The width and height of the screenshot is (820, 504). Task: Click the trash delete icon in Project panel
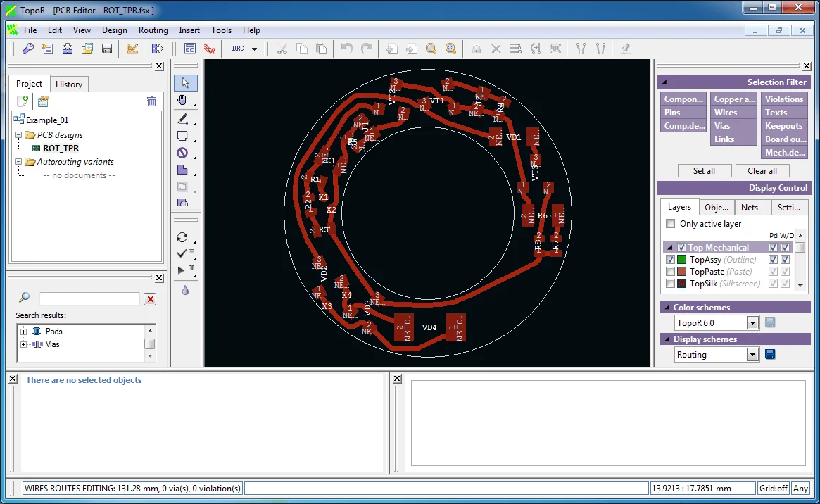coord(151,101)
